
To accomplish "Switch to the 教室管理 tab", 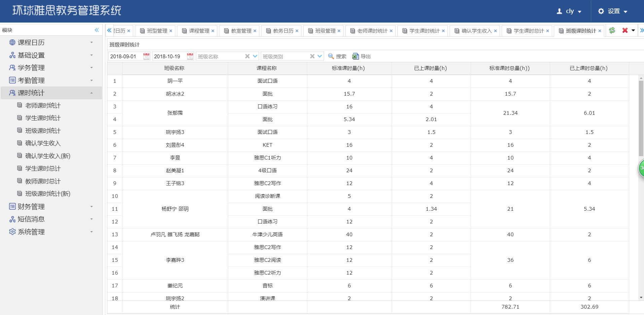I will point(241,31).
